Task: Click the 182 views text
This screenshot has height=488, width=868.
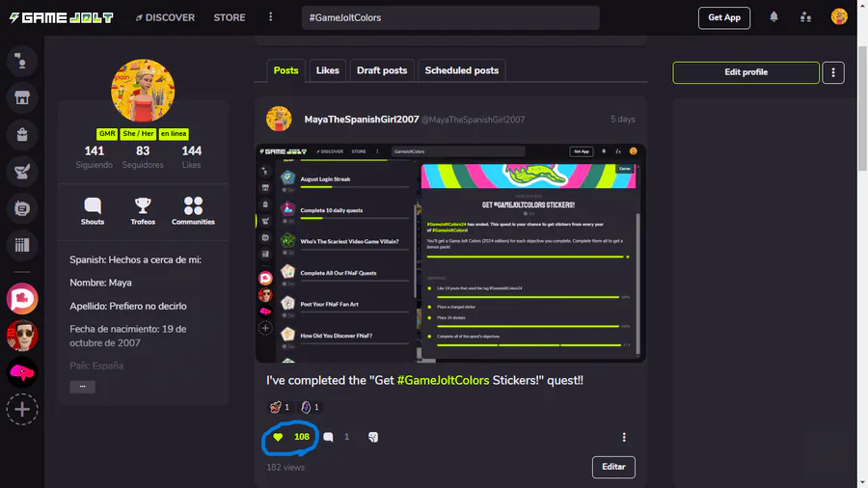Action: click(x=285, y=468)
